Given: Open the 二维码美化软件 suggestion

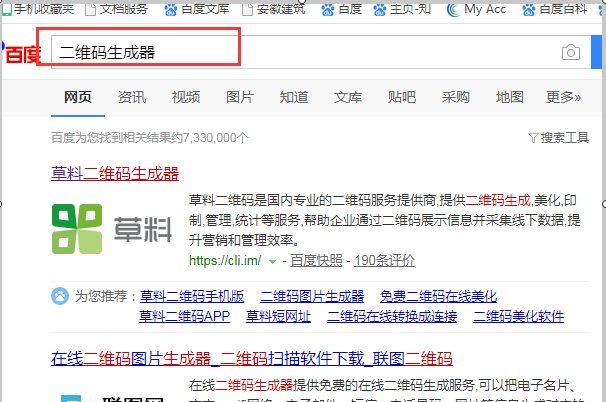Looking at the screenshot, I should (518, 317).
